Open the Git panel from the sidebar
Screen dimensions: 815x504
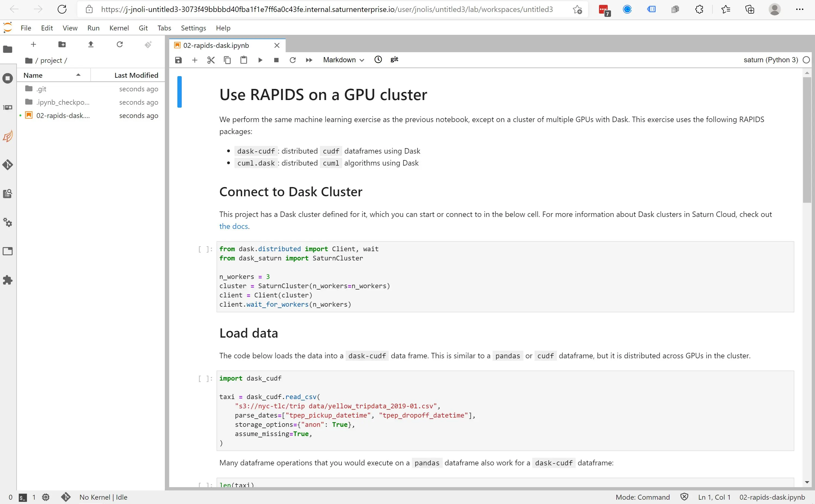[x=8, y=164]
